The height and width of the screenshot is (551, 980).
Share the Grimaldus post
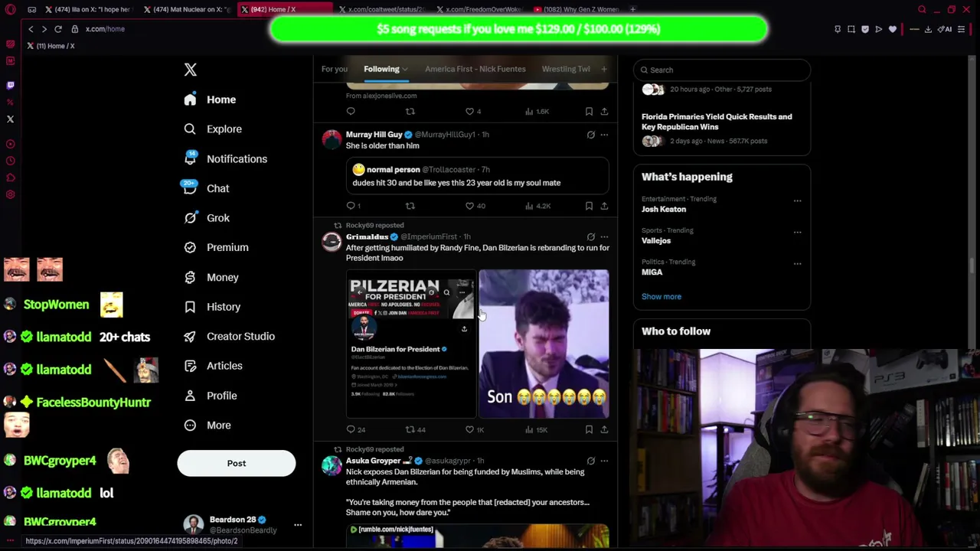click(604, 430)
